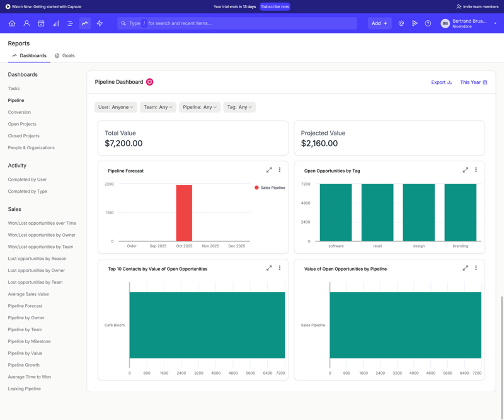The image size is (504, 420).
Task: Expand the Pipeline Forecast chart to fullscreen
Action: (x=270, y=169)
